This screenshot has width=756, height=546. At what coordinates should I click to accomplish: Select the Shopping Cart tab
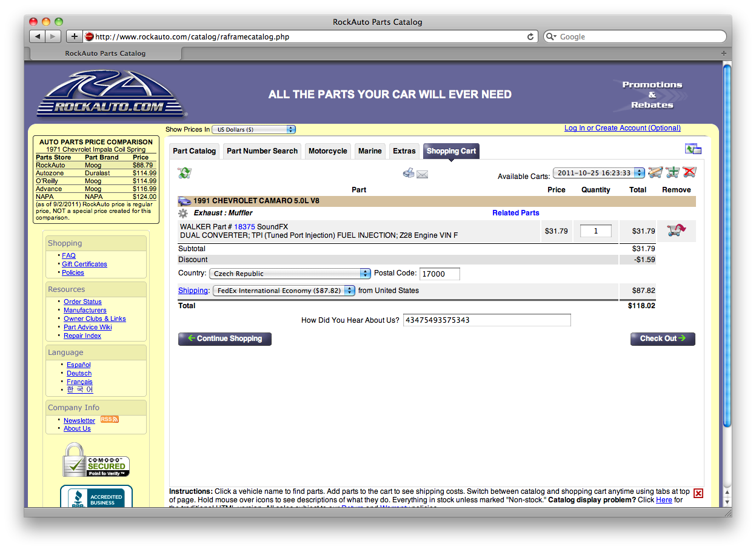pyautogui.click(x=452, y=151)
